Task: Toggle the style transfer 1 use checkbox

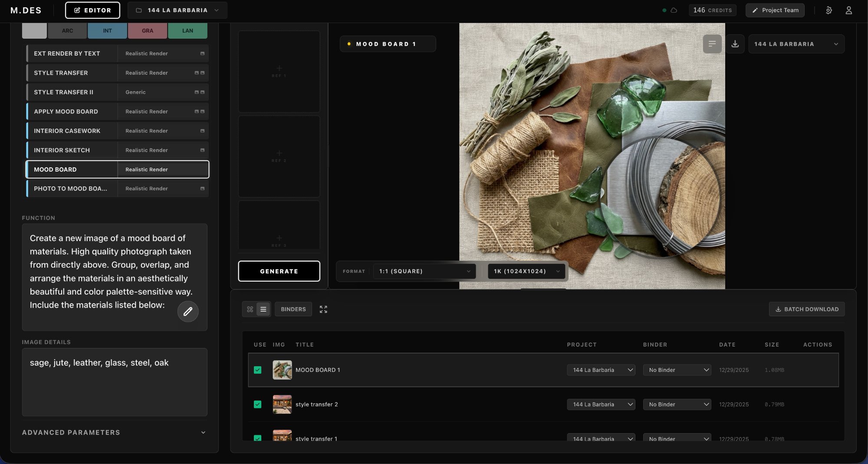Action: [x=258, y=438]
